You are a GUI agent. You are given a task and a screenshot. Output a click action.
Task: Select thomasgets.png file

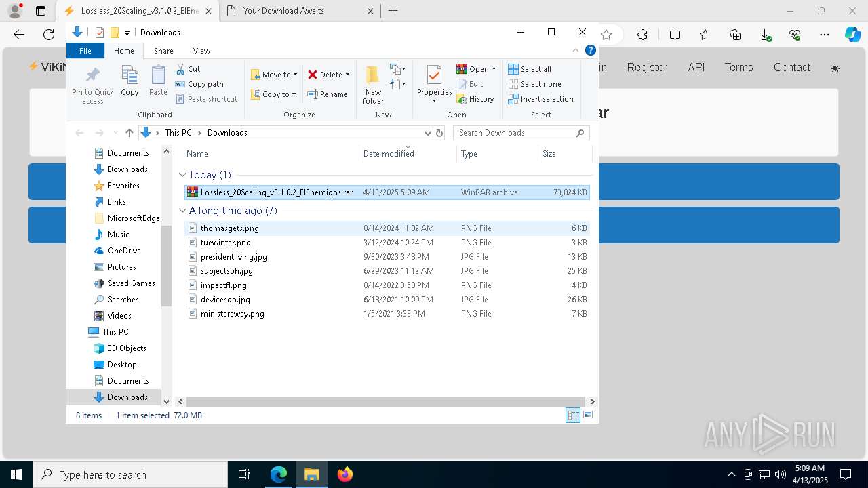387,228
